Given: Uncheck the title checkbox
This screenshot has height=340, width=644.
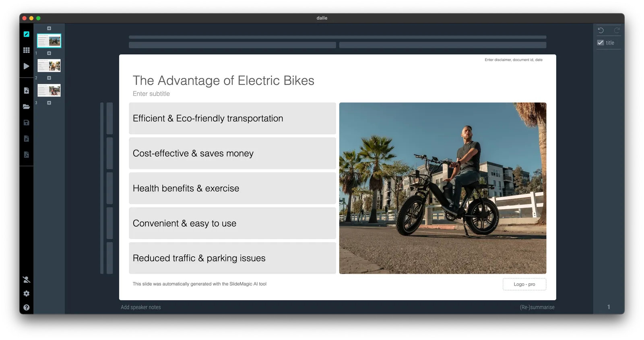Looking at the screenshot, I should coord(601,43).
